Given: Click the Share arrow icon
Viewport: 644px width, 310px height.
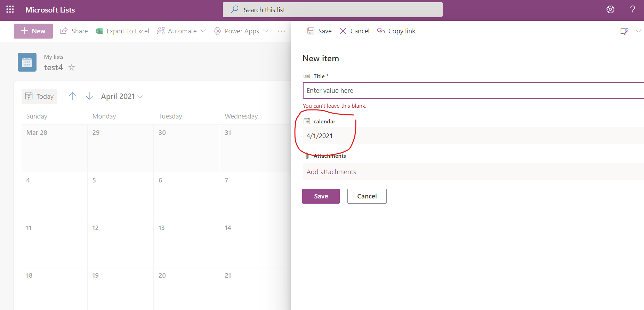Looking at the screenshot, I should [x=64, y=31].
